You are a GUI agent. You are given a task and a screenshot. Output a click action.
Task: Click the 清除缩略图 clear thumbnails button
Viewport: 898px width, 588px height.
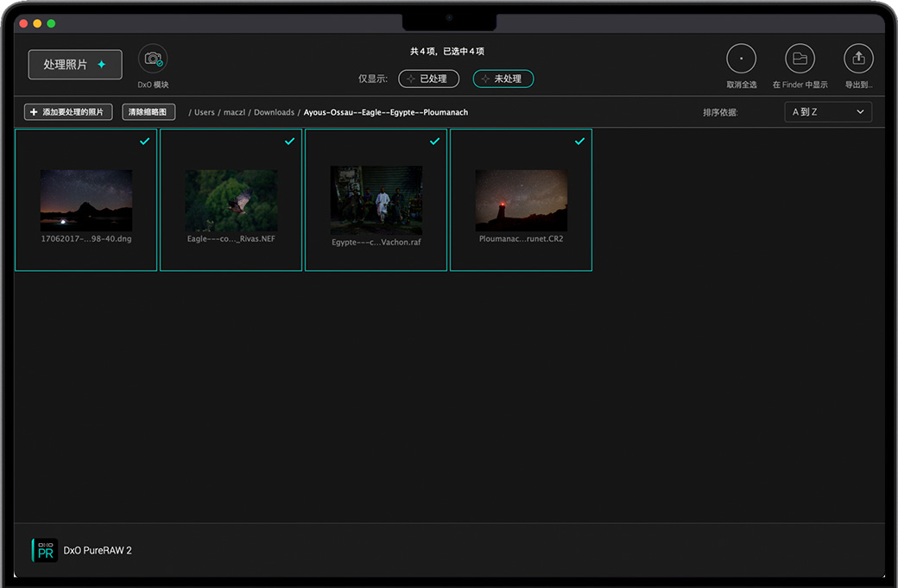(x=149, y=112)
